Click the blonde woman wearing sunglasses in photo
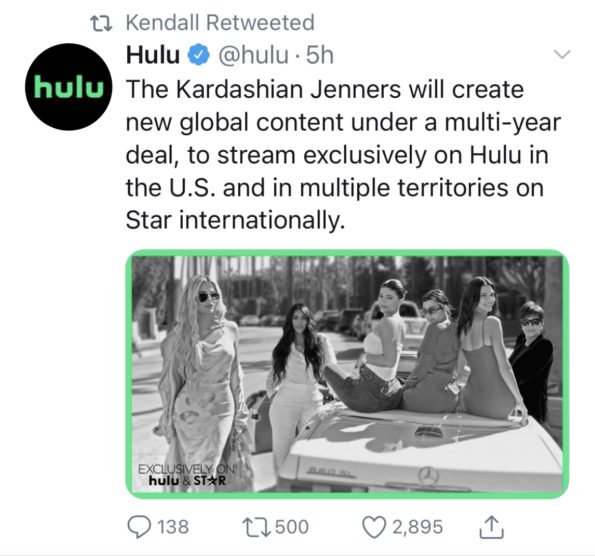 pos(202,380)
